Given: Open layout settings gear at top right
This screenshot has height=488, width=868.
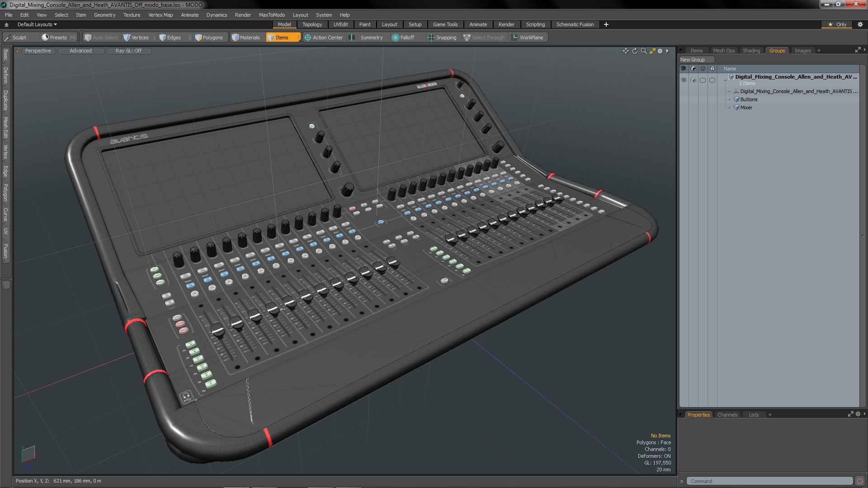Looking at the screenshot, I should point(860,24).
